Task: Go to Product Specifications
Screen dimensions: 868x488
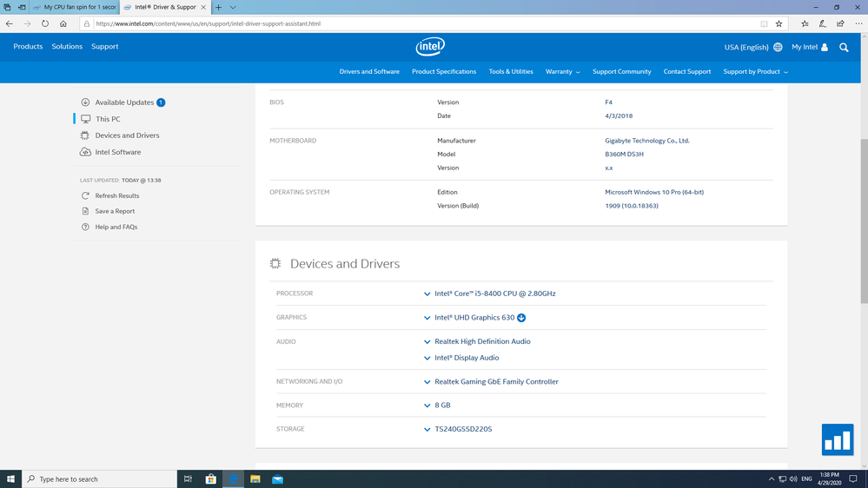Action: tap(444, 72)
